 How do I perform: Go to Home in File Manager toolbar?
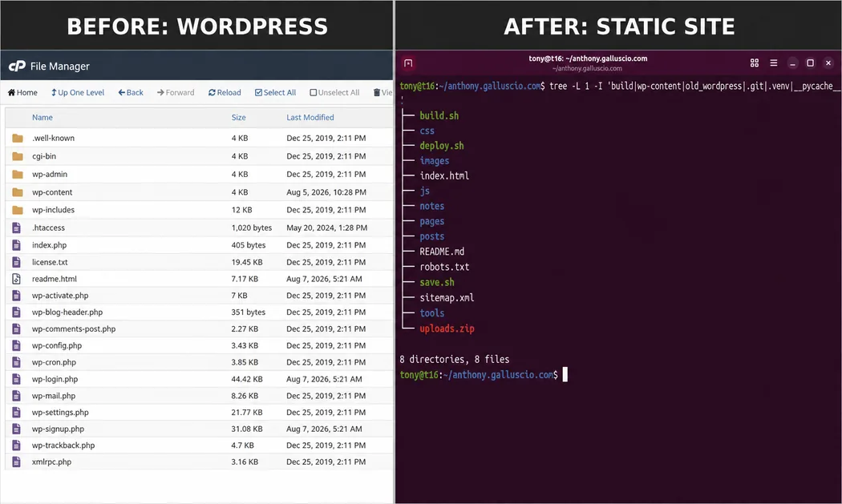click(x=22, y=92)
